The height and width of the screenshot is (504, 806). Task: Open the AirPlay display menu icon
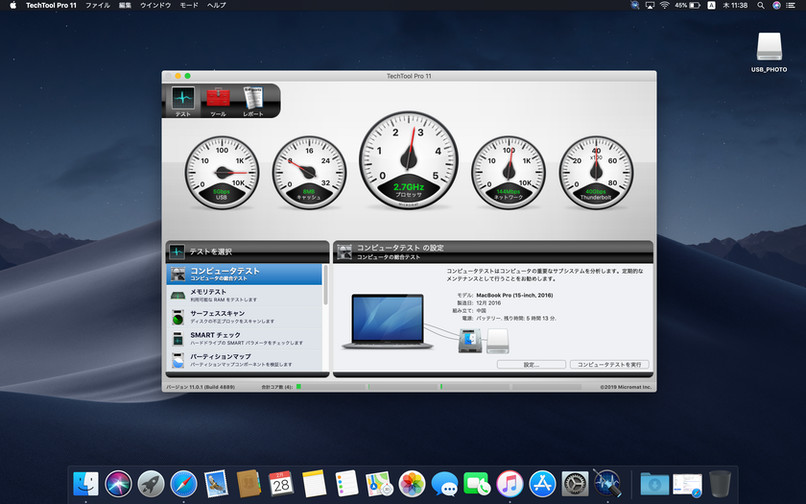click(650, 5)
